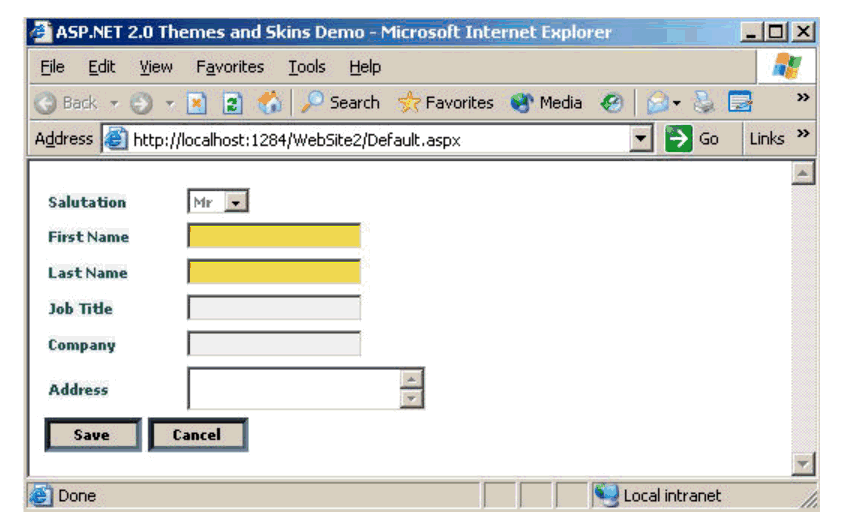Open the Search pane
Image resolution: width=846 pixels, height=532 pixels.
(341, 103)
